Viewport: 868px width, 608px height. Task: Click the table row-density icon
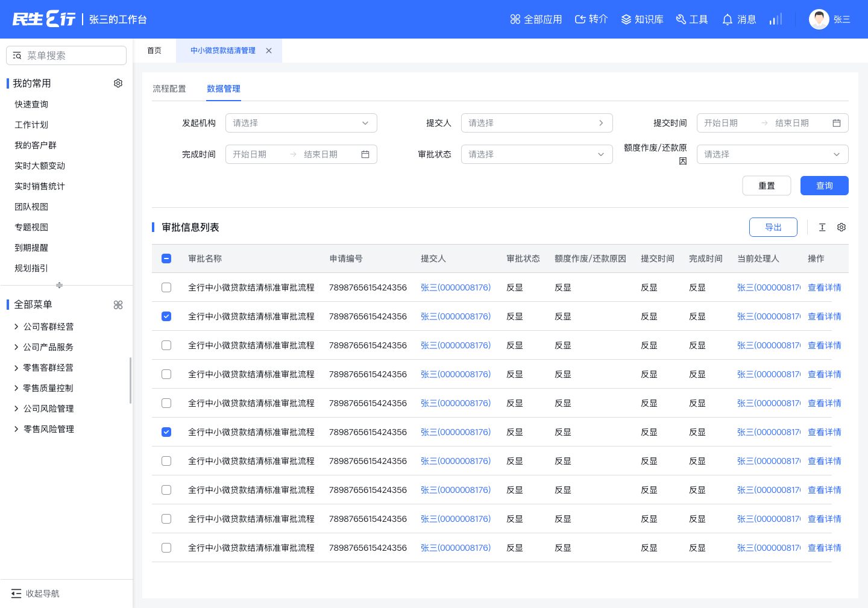click(822, 227)
